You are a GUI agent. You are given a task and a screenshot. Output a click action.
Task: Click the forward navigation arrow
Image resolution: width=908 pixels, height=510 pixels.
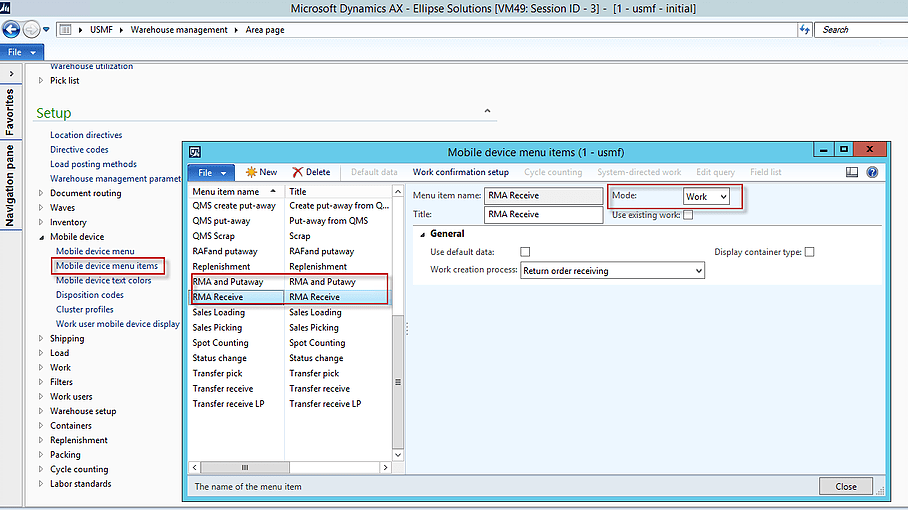pos(31,29)
